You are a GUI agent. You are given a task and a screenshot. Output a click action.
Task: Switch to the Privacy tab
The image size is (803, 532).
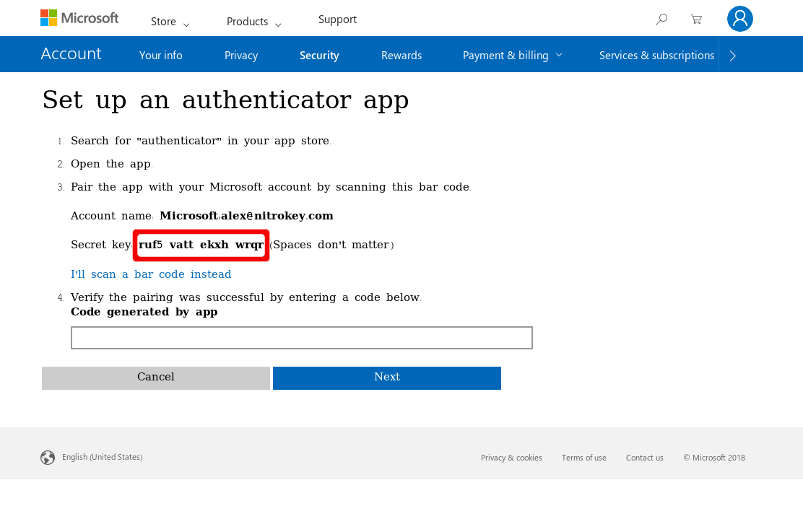point(241,56)
